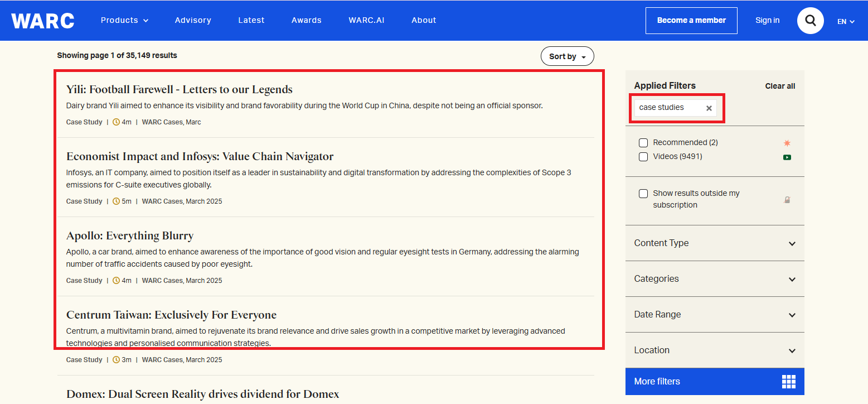
Task: Click the subscription padlock icon
Action: click(787, 200)
